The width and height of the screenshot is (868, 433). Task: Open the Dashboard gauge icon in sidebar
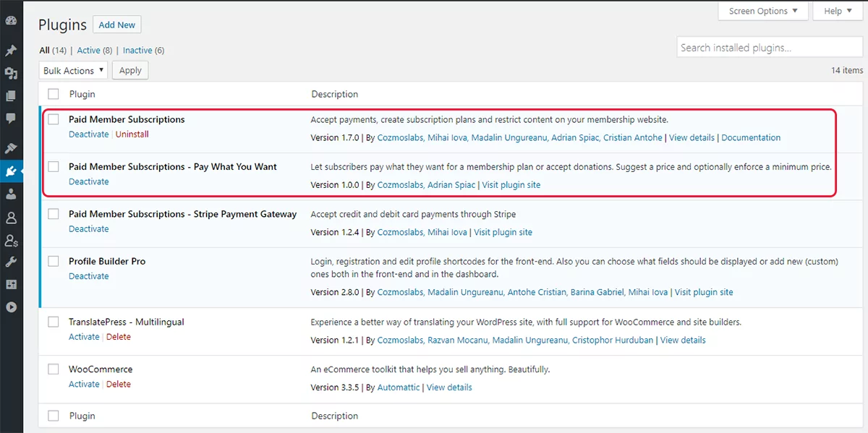click(11, 21)
